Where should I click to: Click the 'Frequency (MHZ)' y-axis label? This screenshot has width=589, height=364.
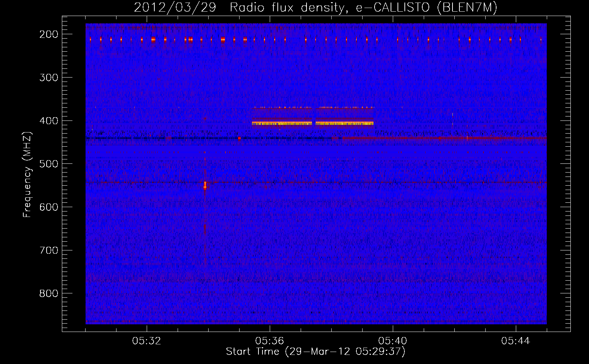[28, 174]
